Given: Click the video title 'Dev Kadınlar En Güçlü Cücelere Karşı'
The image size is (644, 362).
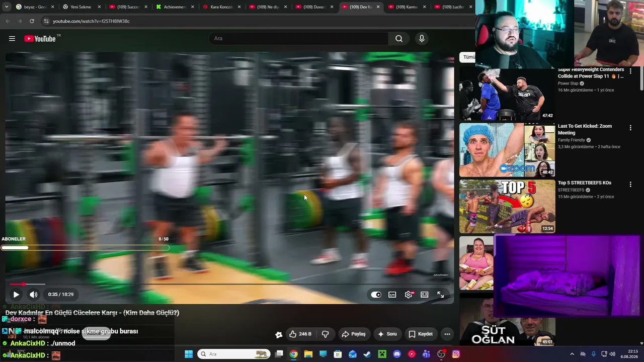Looking at the screenshot, I should pyautogui.click(x=92, y=313).
